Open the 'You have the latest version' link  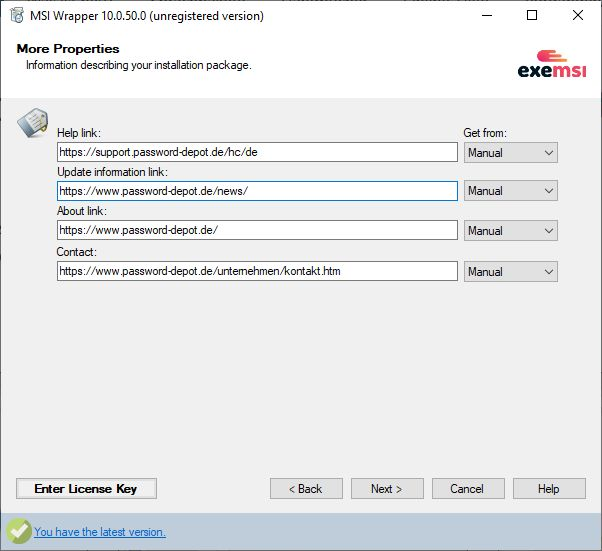pyautogui.click(x=100, y=532)
